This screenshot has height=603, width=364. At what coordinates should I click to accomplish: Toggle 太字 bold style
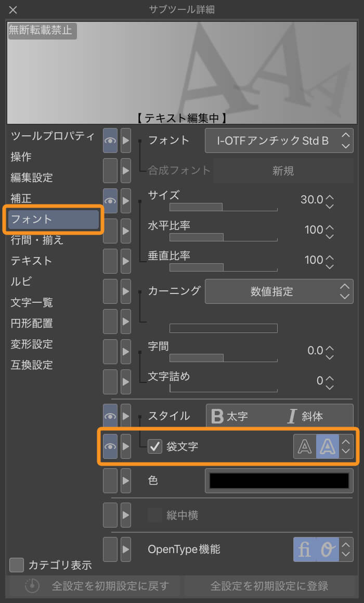(230, 416)
